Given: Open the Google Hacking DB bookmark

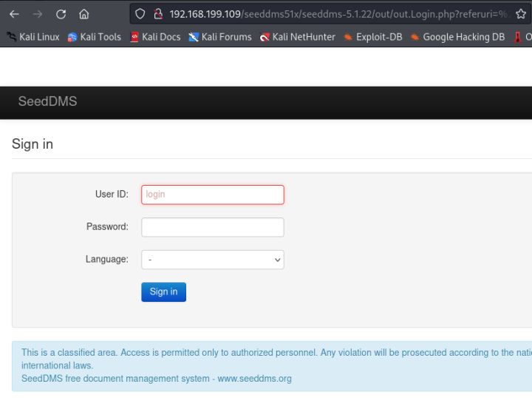Looking at the screenshot, I should pyautogui.click(x=457, y=37).
